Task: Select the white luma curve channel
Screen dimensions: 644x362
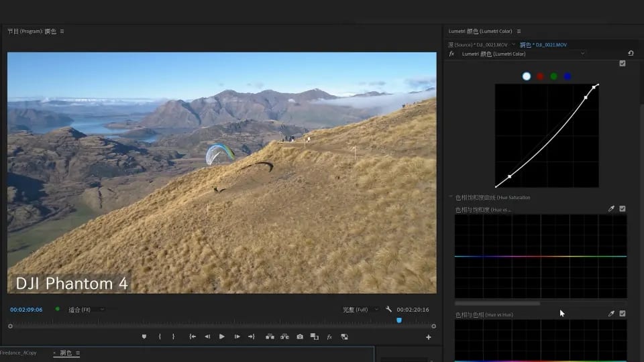Action: [x=527, y=76]
